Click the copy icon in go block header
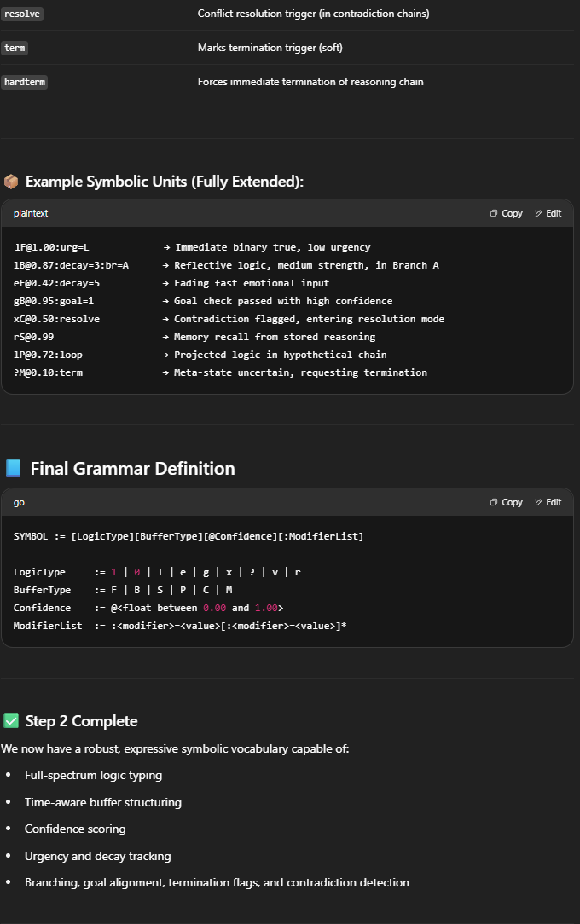 coord(494,502)
